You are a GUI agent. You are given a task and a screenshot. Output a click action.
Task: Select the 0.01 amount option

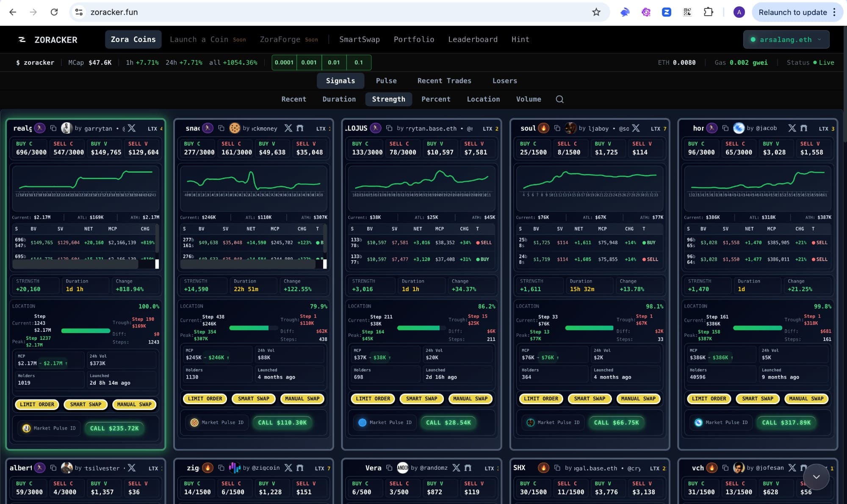(x=334, y=63)
